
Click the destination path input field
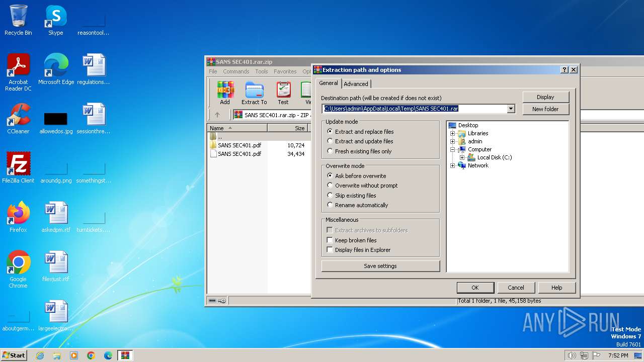415,109
